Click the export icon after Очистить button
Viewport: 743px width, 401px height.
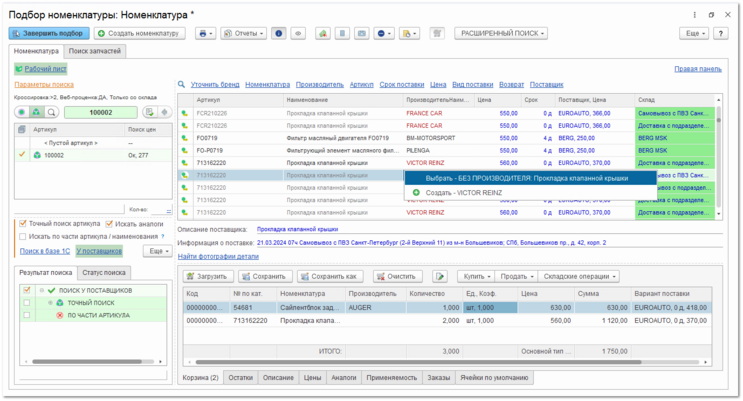[x=440, y=276]
